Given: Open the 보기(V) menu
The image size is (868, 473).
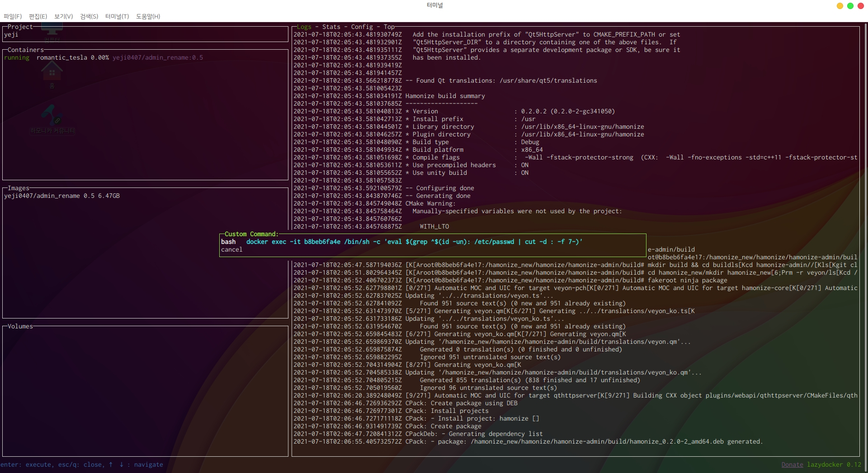Looking at the screenshot, I should 63,16.
